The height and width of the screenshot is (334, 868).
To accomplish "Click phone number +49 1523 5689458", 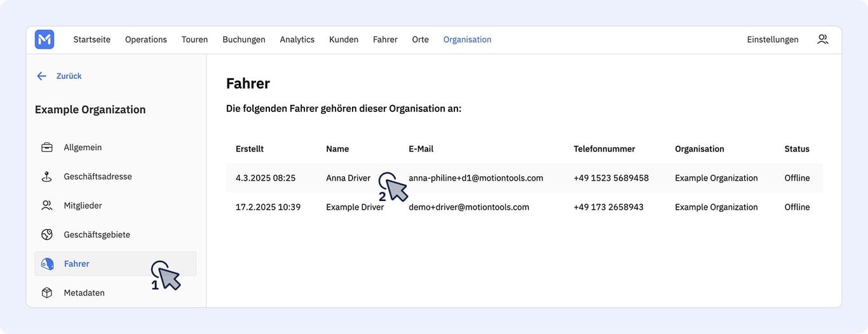I will click(611, 178).
